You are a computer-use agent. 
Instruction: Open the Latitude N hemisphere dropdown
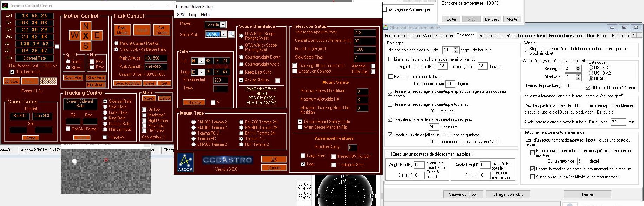point(201,61)
